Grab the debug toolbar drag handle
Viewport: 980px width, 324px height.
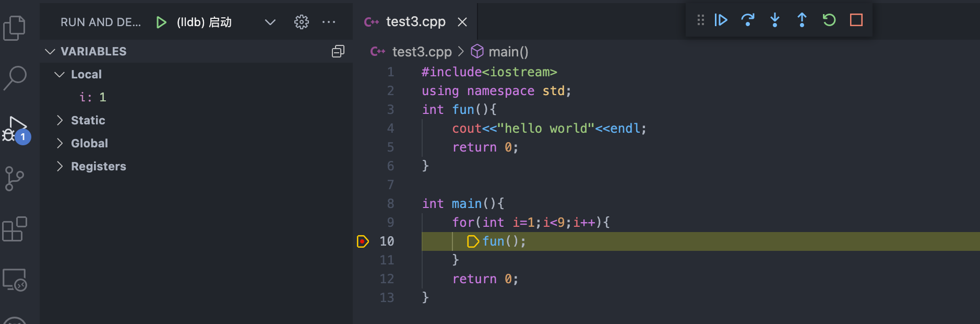(701, 20)
